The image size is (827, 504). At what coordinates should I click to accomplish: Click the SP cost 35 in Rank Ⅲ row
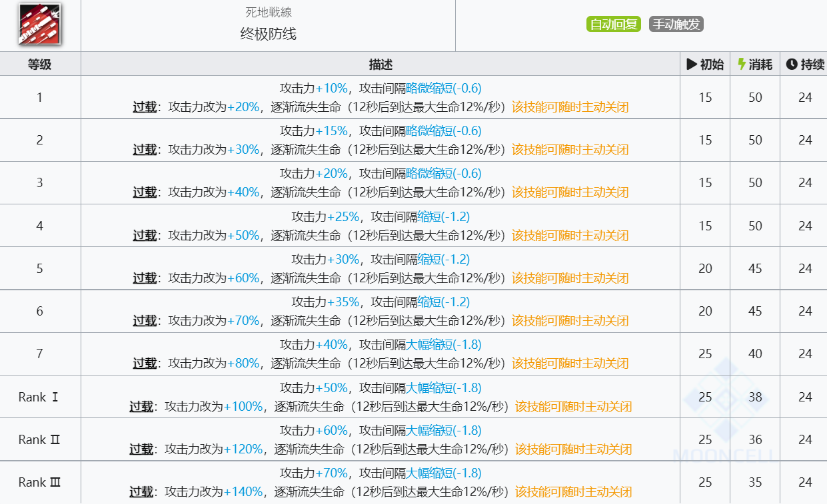(x=755, y=482)
